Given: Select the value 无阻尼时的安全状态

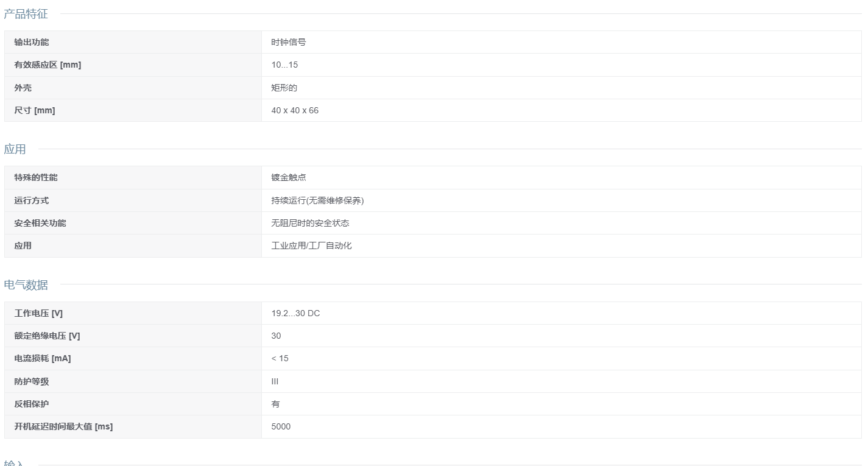Looking at the screenshot, I should pyautogui.click(x=310, y=223).
